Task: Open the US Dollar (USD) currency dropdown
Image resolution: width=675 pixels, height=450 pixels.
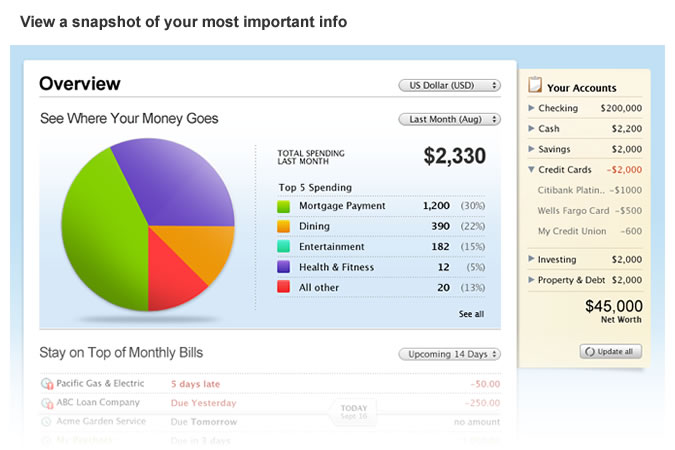Action: [x=449, y=85]
